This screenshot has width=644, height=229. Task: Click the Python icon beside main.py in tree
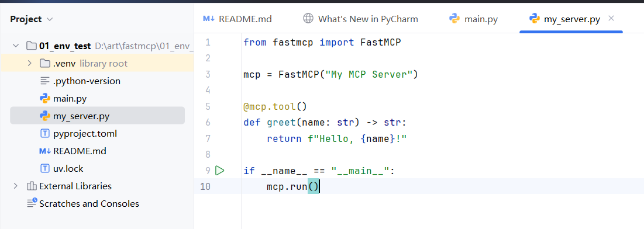(x=45, y=99)
